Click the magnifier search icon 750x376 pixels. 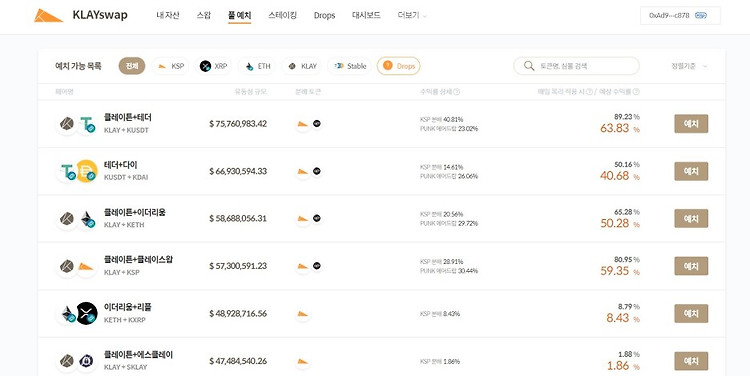(x=529, y=66)
